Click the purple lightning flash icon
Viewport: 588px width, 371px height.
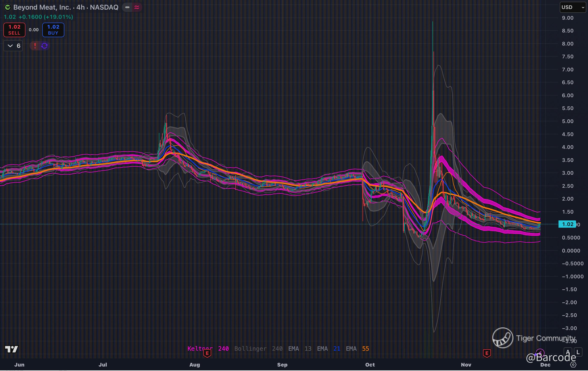(x=540, y=353)
